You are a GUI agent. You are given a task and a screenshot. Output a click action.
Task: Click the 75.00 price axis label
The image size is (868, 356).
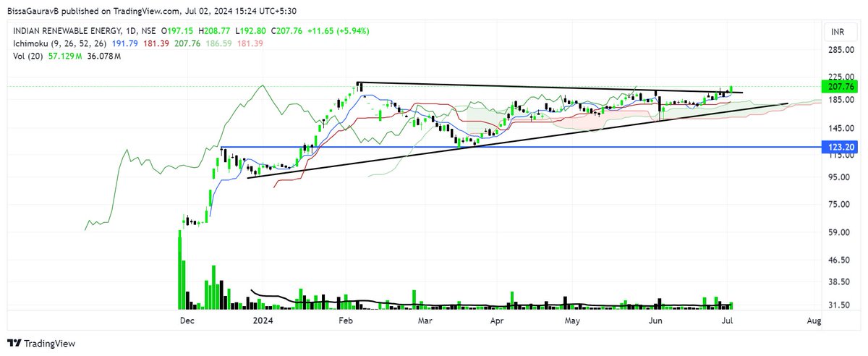(839, 205)
